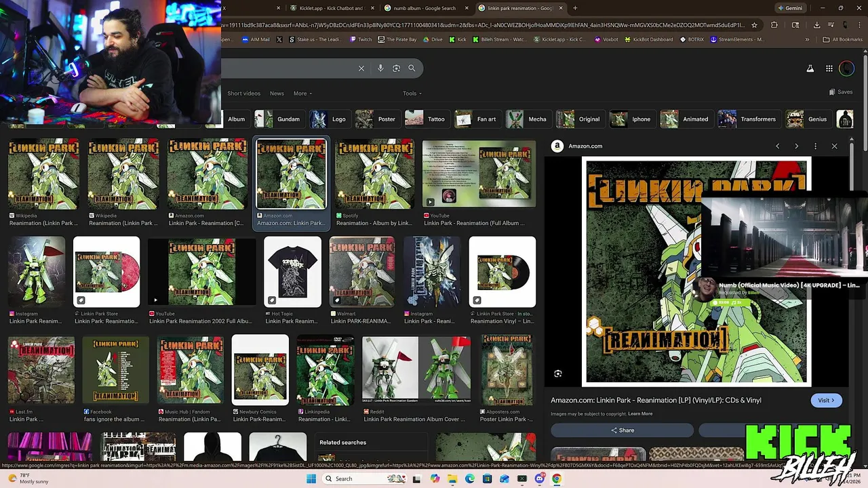Viewport: 868px width, 488px height.
Task: Filter images by the Fan art chip
Action: pos(477,119)
